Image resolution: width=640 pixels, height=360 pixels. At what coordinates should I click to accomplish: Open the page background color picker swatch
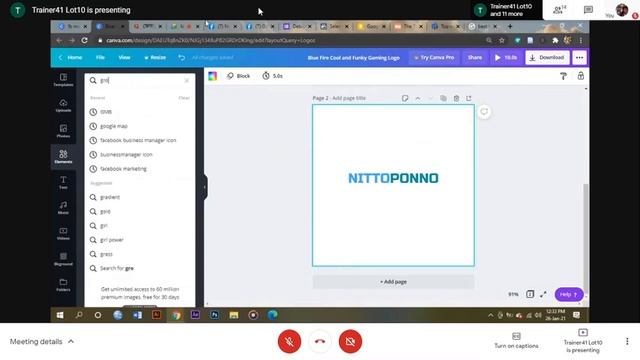213,76
